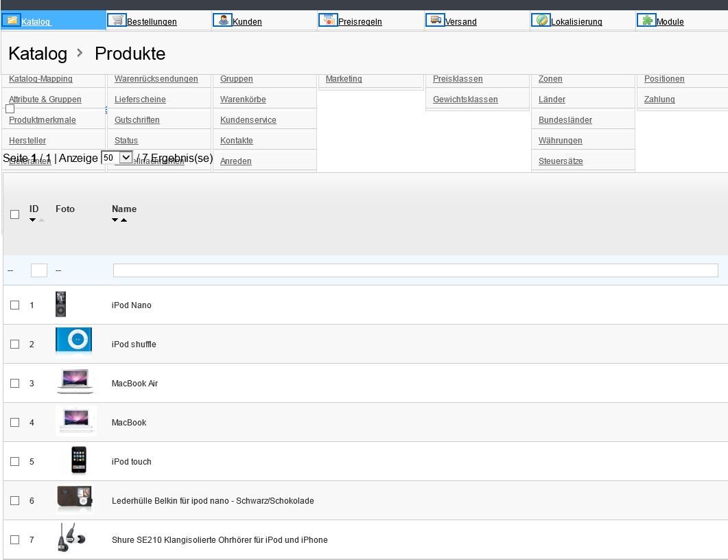This screenshot has width=728, height=560.
Task: Click product name iPod Nano
Action: coord(131,305)
